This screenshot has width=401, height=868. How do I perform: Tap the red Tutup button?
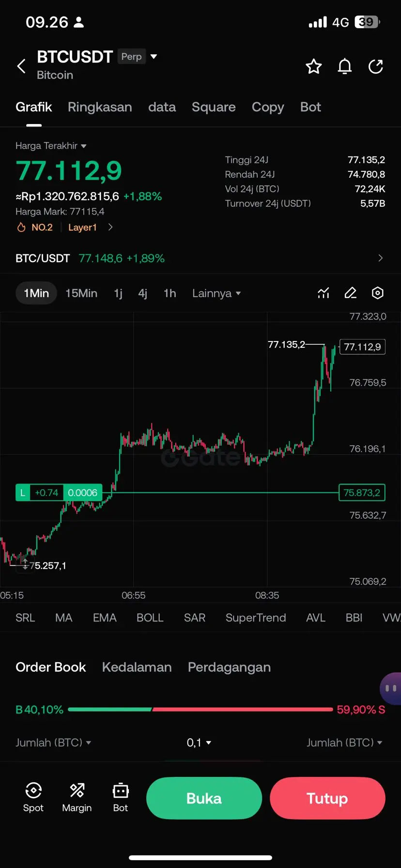pyautogui.click(x=327, y=798)
